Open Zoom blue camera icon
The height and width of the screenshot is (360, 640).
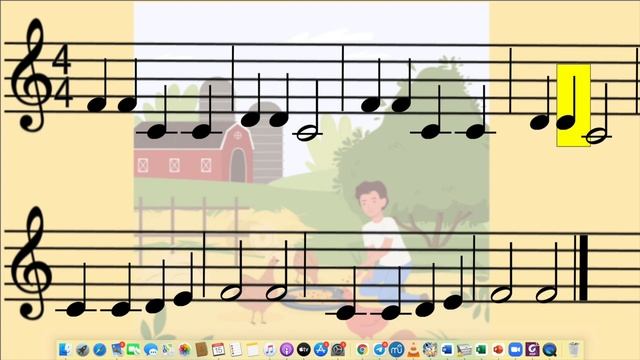[x=515, y=350]
